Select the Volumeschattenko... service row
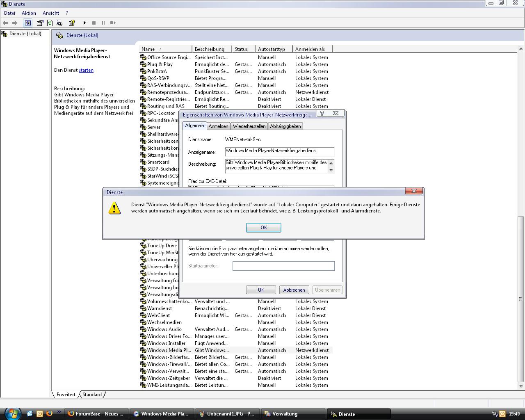525x420 pixels. (x=236, y=301)
